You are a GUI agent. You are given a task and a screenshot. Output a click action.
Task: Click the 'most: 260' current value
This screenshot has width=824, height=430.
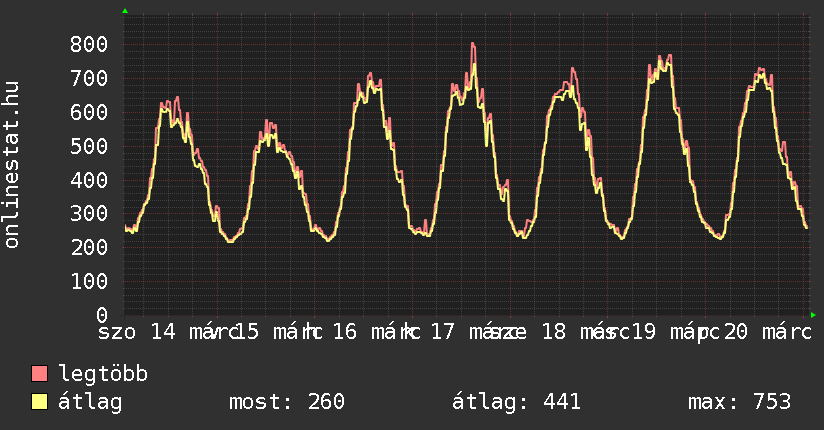tap(287, 402)
